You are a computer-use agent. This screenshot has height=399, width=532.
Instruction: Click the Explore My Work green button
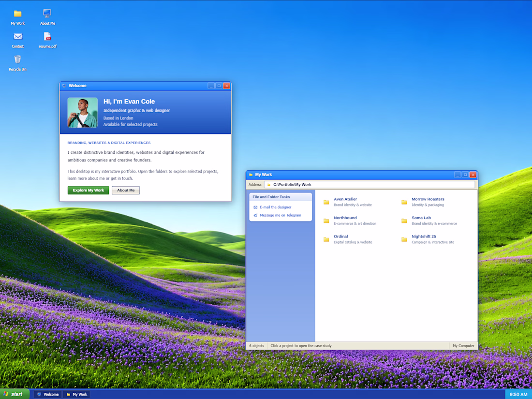[x=88, y=191]
